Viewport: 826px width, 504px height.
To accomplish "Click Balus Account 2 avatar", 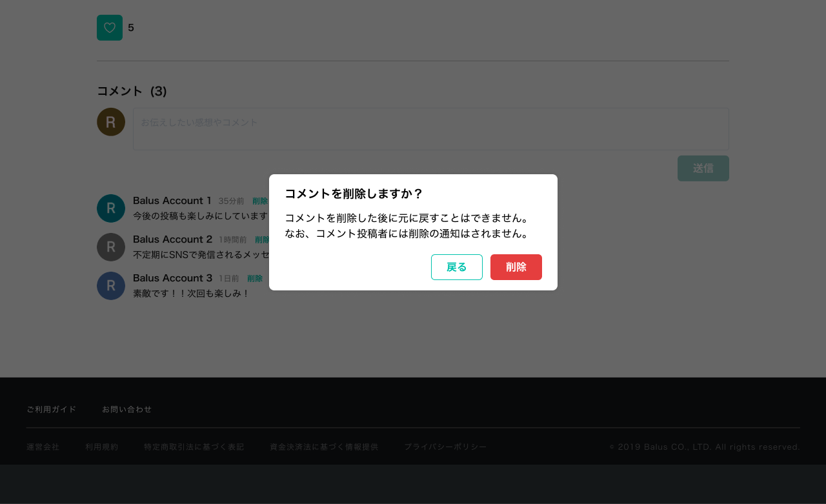I will (x=111, y=247).
